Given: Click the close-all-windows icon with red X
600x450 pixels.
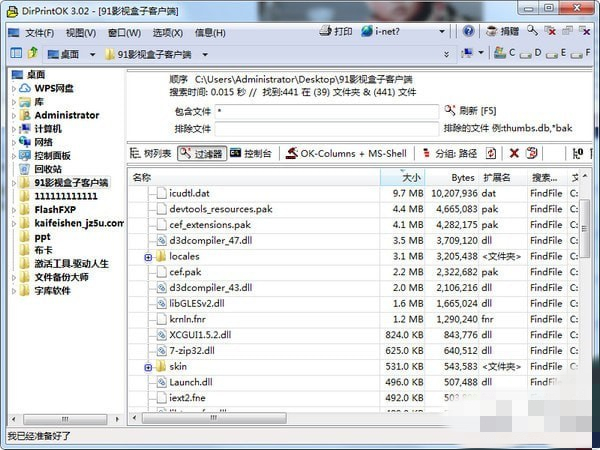Looking at the screenshot, I should (x=550, y=31).
